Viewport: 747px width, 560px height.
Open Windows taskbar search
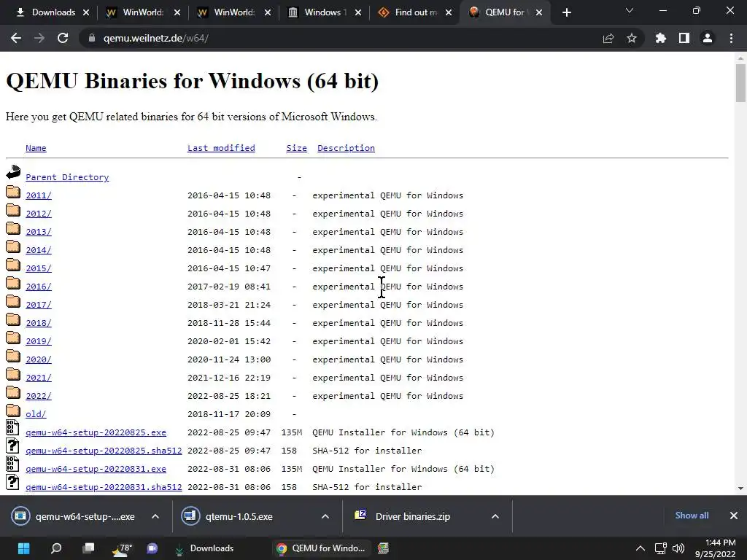coord(55,548)
